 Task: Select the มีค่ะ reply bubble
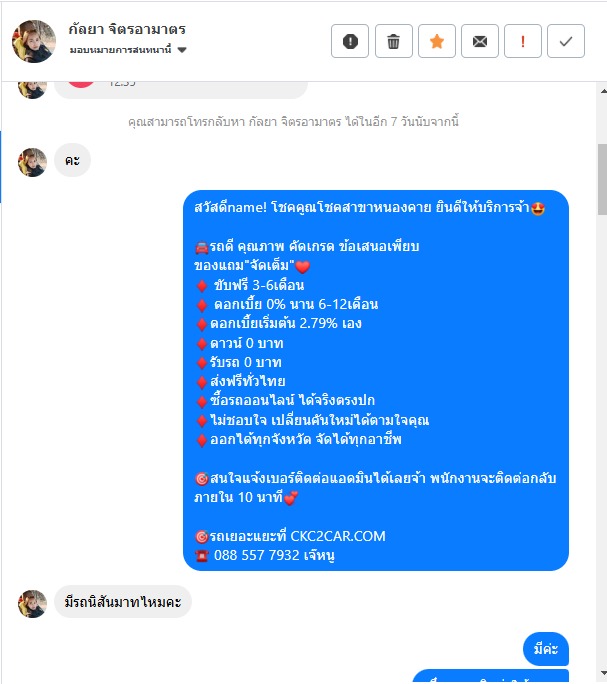(546, 649)
